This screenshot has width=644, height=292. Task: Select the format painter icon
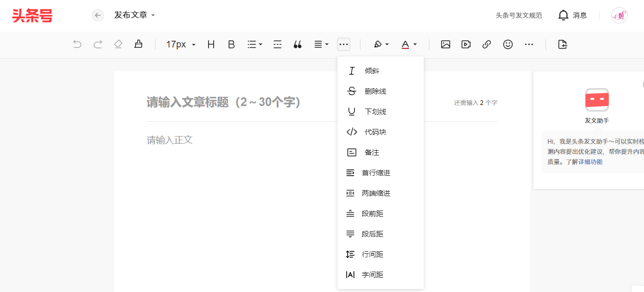[x=138, y=44]
